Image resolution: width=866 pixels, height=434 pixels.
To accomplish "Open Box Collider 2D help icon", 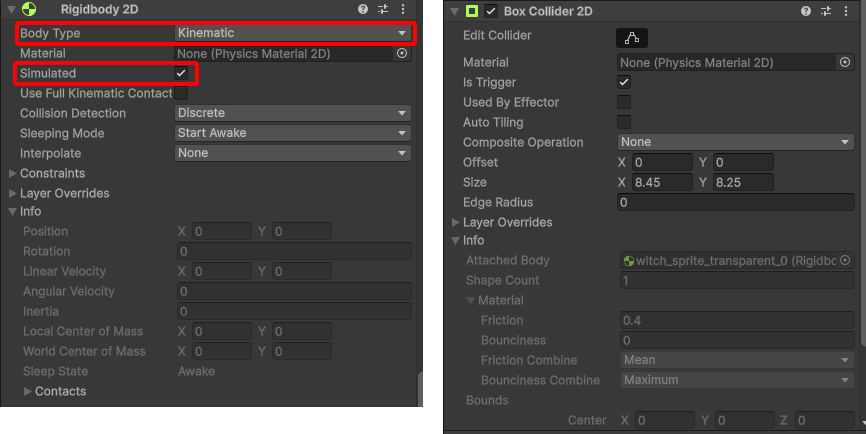I will point(806,11).
